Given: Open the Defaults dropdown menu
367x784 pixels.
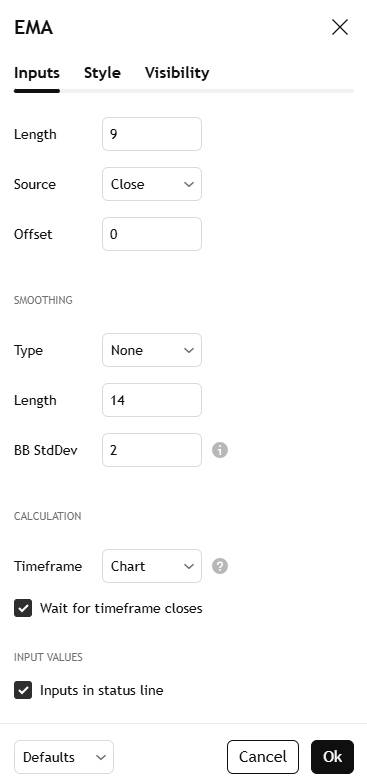Looking at the screenshot, I should (64, 757).
